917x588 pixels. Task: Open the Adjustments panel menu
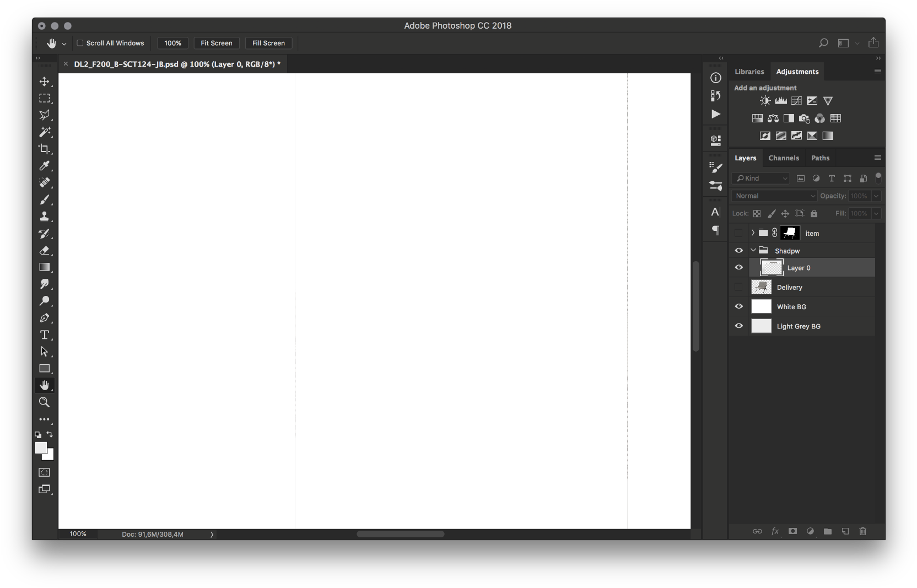coord(878,72)
